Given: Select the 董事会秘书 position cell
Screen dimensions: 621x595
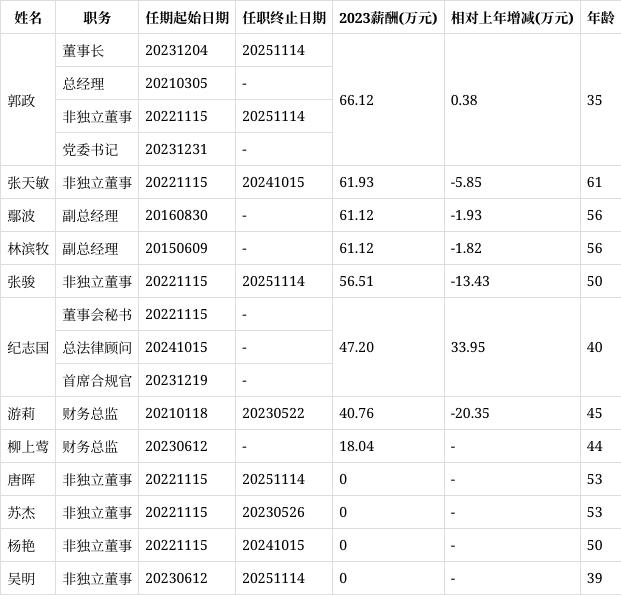Looking at the screenshot, I should (97, 314).
